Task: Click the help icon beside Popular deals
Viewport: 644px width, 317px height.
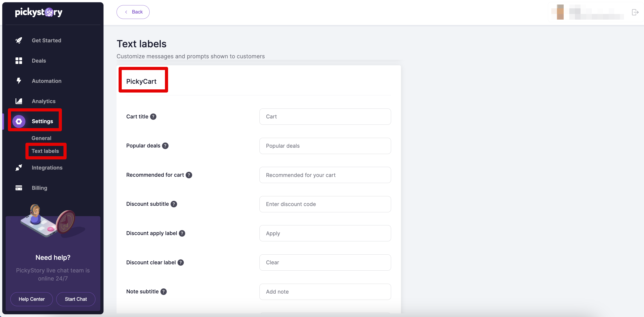Action: point(165,146)
